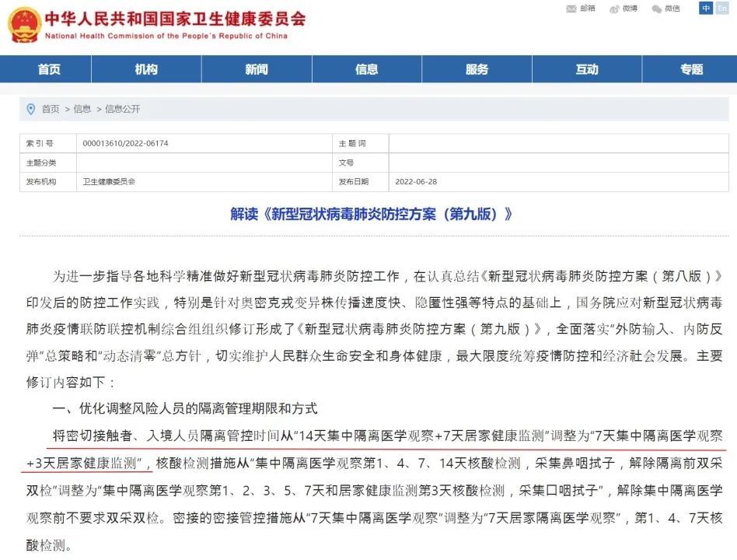Click the 中华人民共和国国家卫生健康委员会 site title

click(176, 19)
